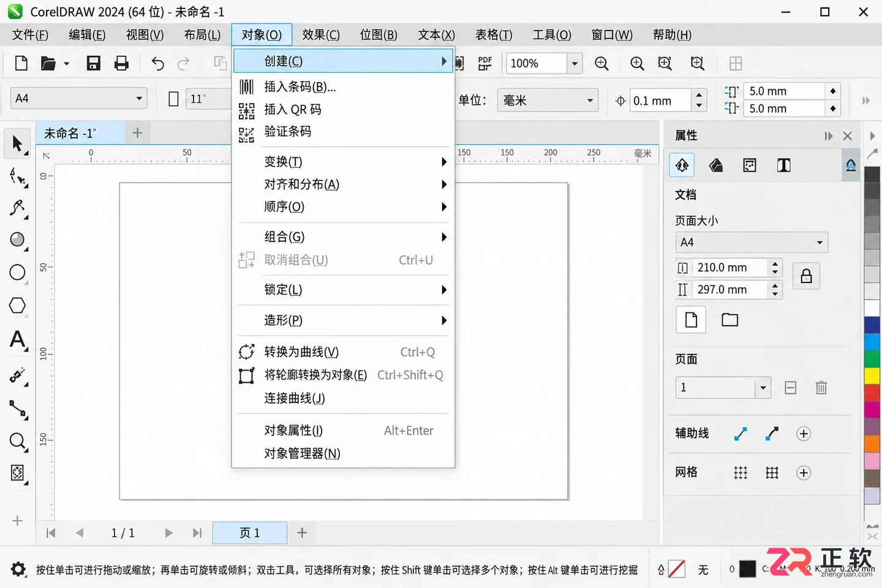Go to the first page button
Image resolution: width=882 pixels, height=588 pixels.
point(51,533)
